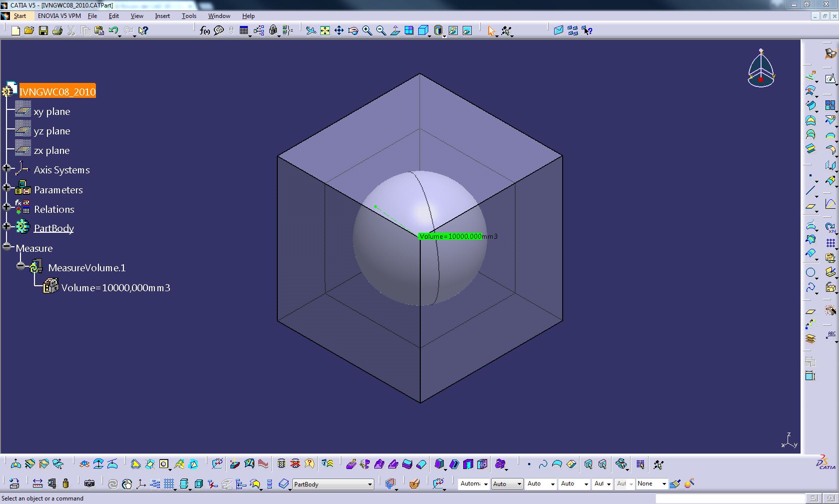839x504 pixels.
Task: Expand the Relations tree node
Action: click(6, 207)
